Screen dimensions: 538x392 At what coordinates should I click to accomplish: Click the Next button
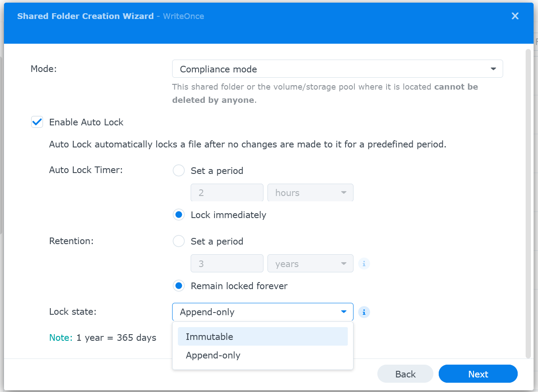coord(478,374)
